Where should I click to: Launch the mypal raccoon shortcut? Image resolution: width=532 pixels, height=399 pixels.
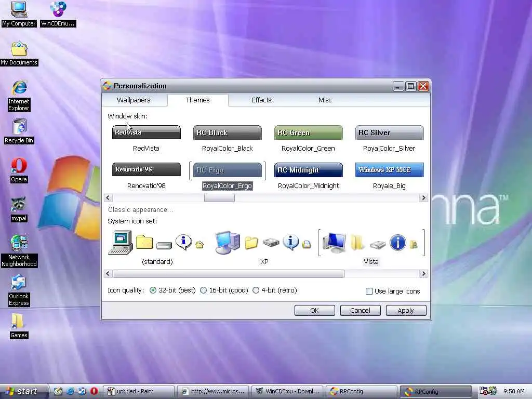[19, 209]
